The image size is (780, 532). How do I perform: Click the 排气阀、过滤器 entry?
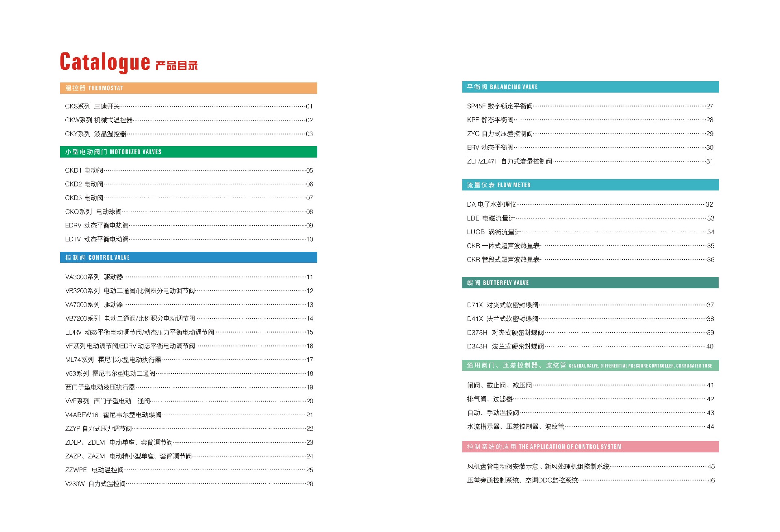(490, 399)
